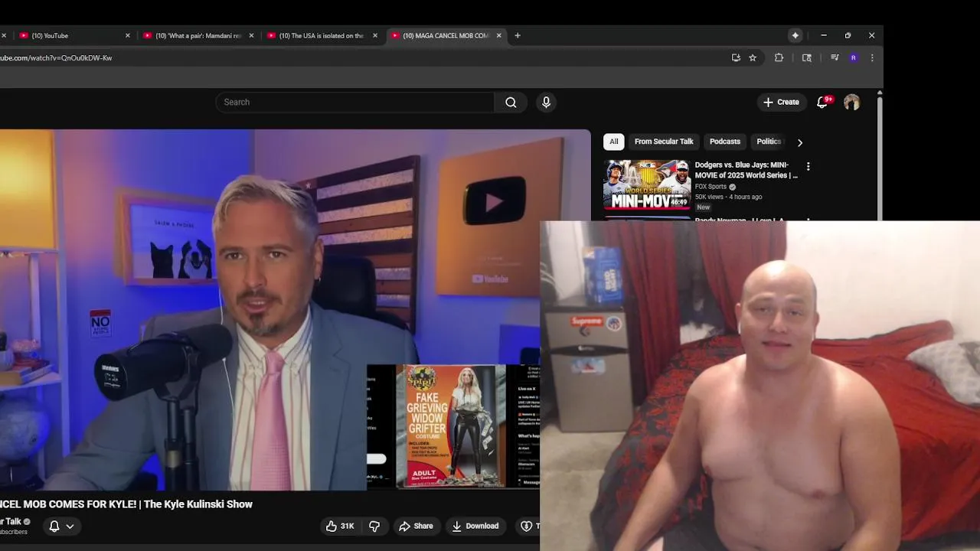Viewport: 980px width, 551px height.
Task: Click the Dodgers vs. Blue Jays thumbnail
Action: [647, 184]
